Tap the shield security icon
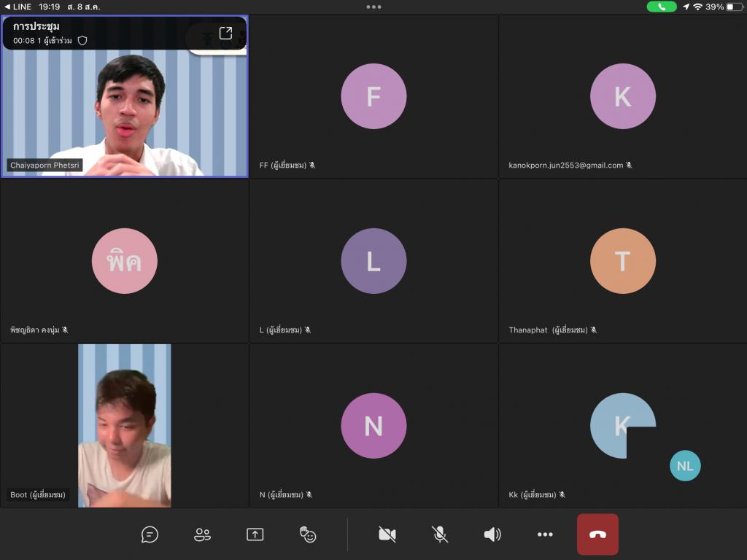The width and height of the screenshot is (747, 560). click(82, 41)
